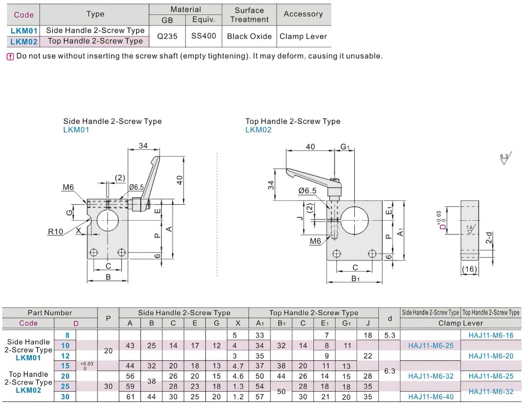Click the X value 4.6

[x=238, y=376]
